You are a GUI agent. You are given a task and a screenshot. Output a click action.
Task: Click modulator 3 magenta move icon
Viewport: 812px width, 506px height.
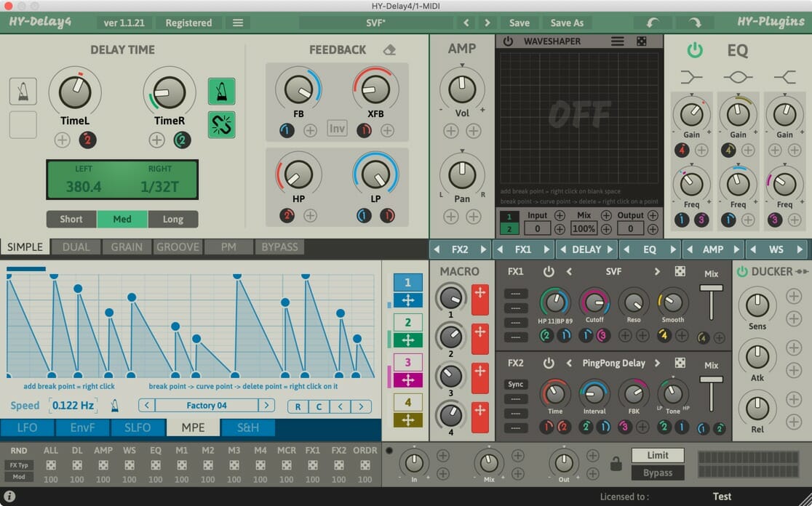tap(407, 380)
